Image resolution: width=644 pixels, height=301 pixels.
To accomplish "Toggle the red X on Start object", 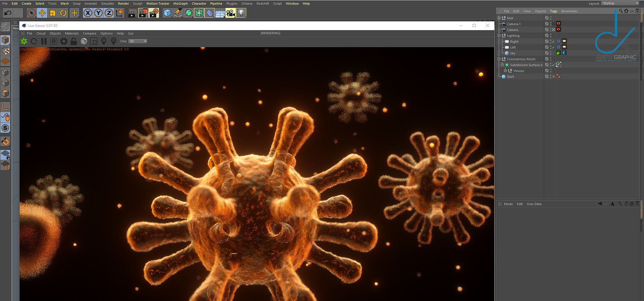I will coord(553,77).
